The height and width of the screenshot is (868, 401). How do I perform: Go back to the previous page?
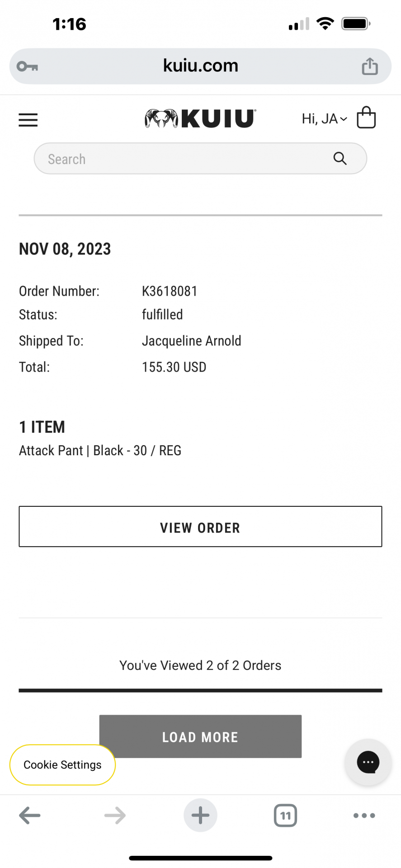point(30,816)
